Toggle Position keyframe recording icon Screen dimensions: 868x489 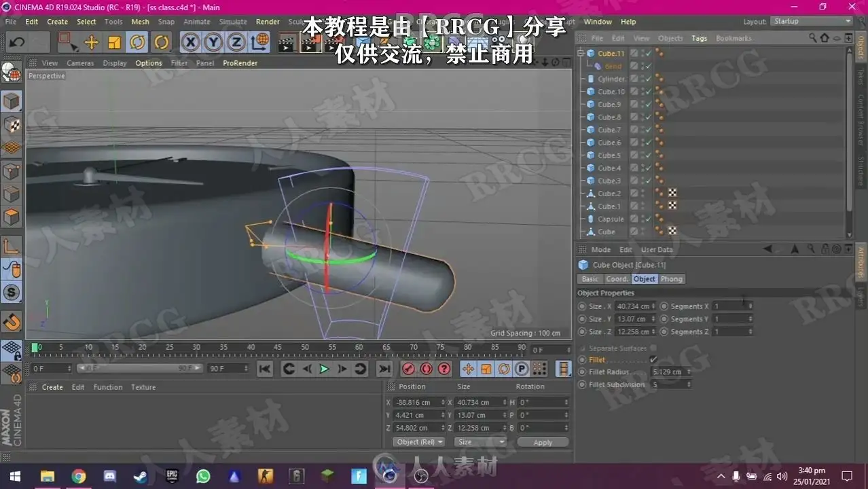(468, 369)
